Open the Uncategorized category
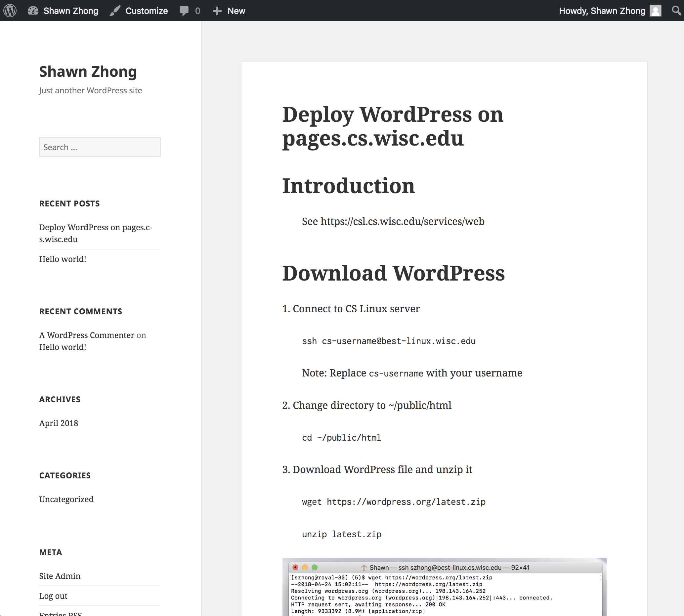 [66, 499]
